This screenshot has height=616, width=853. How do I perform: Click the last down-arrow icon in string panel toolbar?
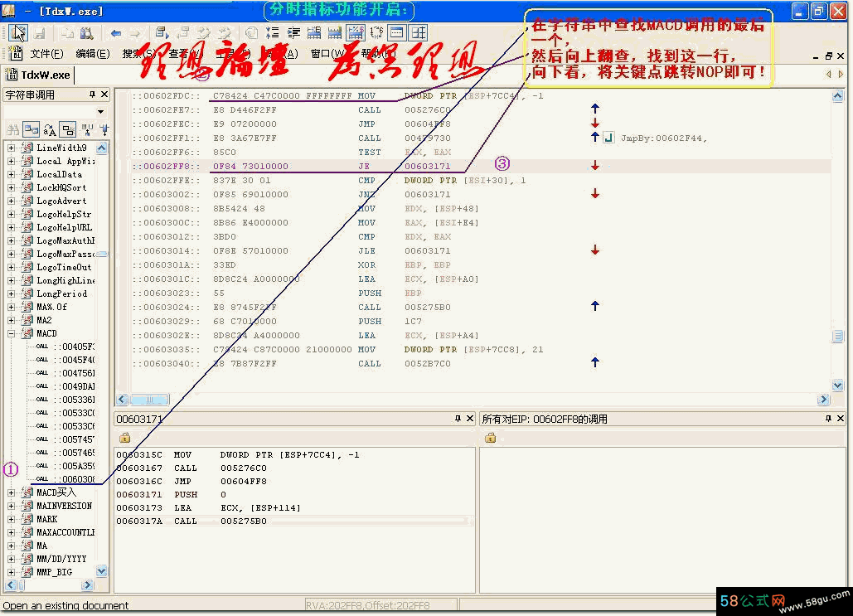coord(104,129)
